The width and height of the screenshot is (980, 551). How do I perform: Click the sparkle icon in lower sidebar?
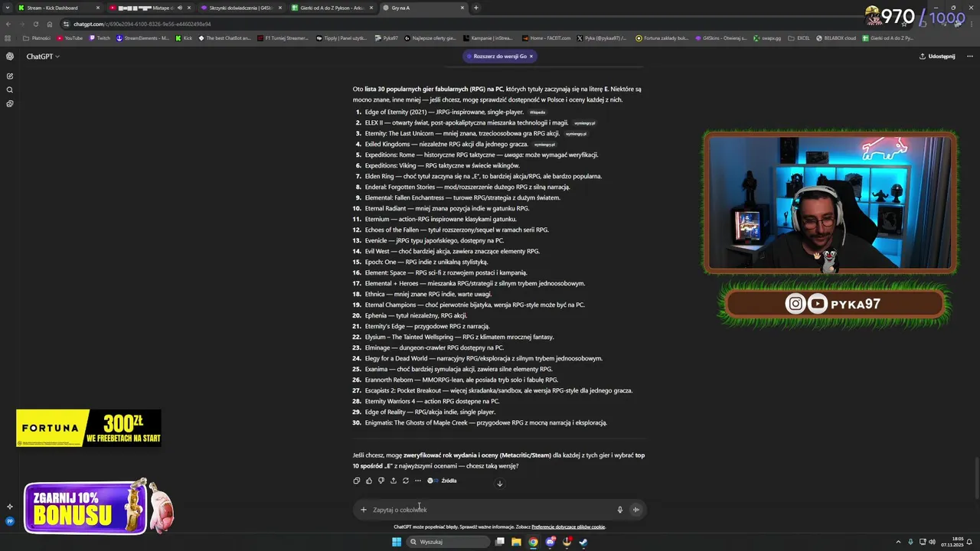pyautogui.click(x=10, y=507)
